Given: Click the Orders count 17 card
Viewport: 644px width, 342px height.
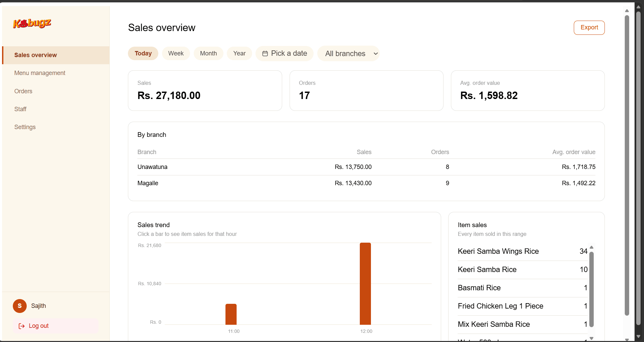Looking at the screenshot, I should coord(366,91).
